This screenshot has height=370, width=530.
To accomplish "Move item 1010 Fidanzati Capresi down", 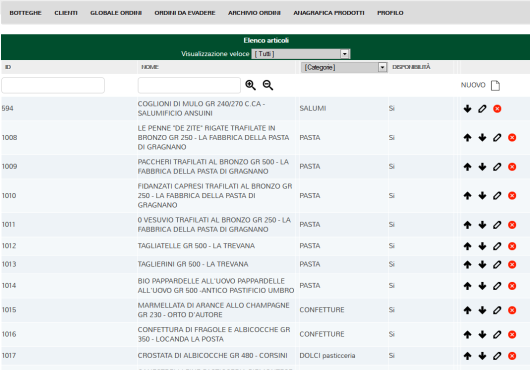I will pyautogui.click(x=482, y=196).
